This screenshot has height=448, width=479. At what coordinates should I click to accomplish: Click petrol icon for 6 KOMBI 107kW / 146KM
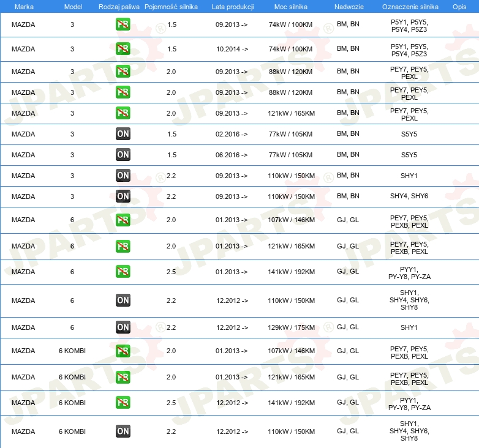pyautogui.click(x=123, y=351)
